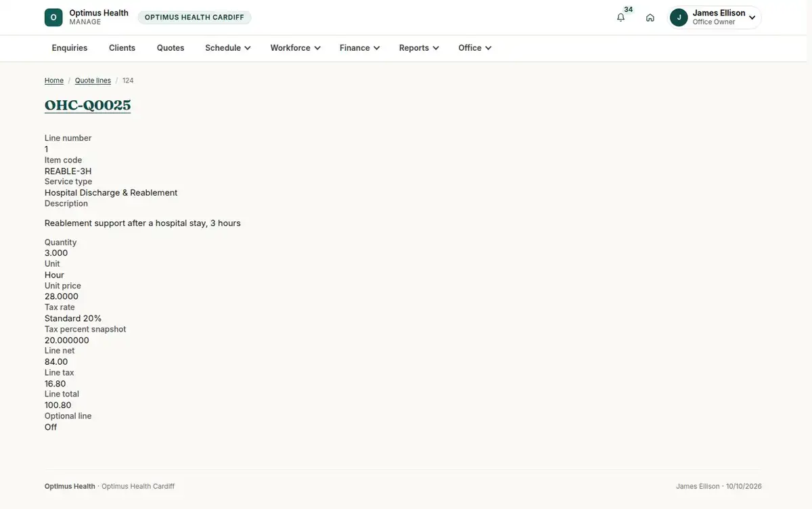Select the line net value 84.00
The image size is (812, 509).
[56, 362]
